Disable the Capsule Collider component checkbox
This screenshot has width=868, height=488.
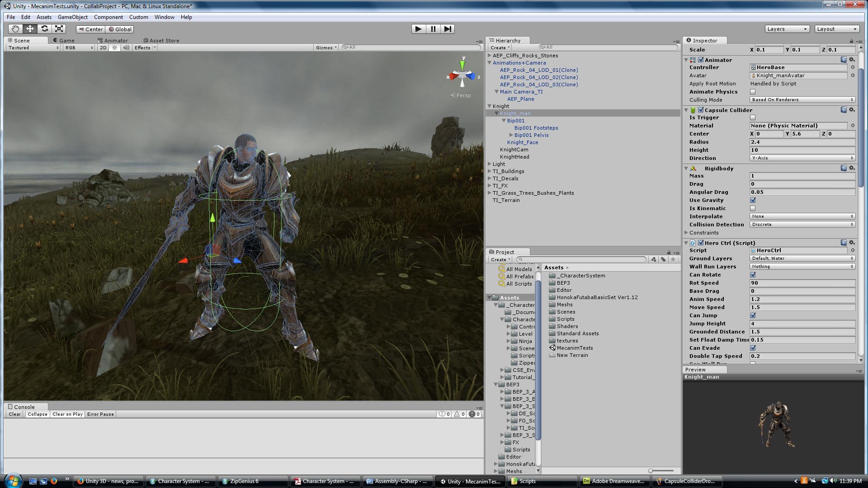point(701,110)
